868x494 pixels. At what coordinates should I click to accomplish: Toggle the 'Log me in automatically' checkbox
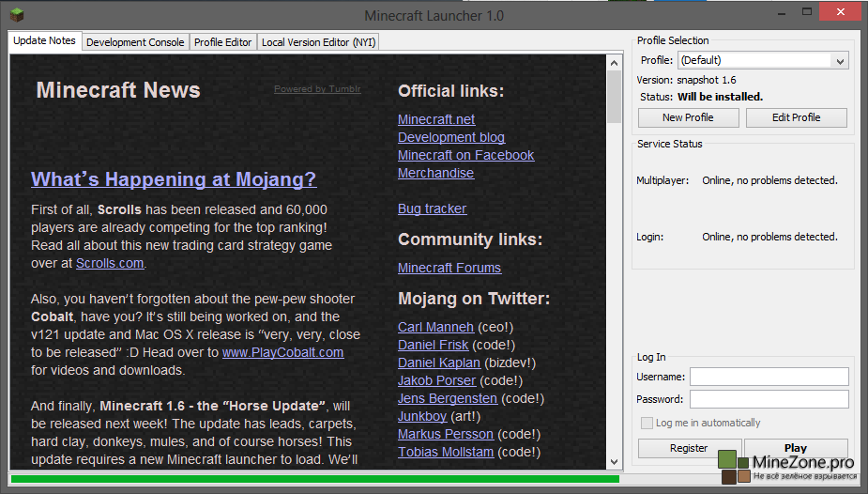click(647, 424)
